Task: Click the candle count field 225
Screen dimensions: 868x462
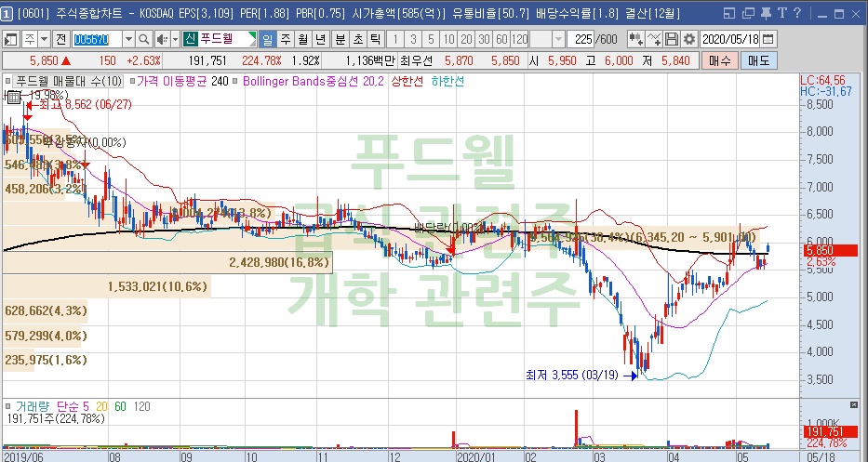Action: (581, 39)
